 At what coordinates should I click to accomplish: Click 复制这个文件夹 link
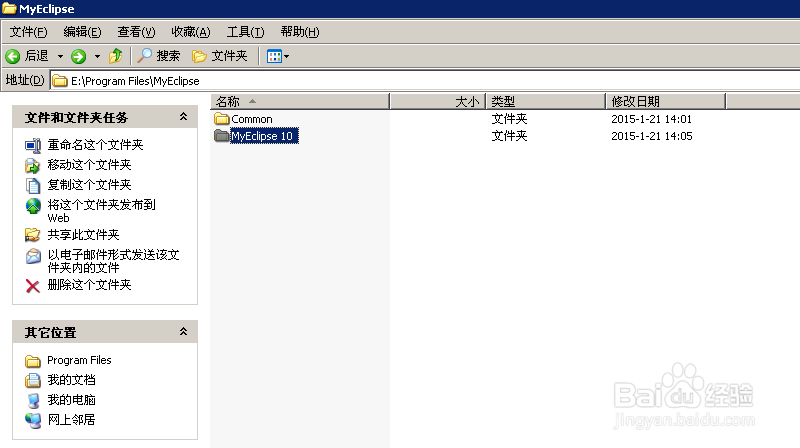(89, 185)
